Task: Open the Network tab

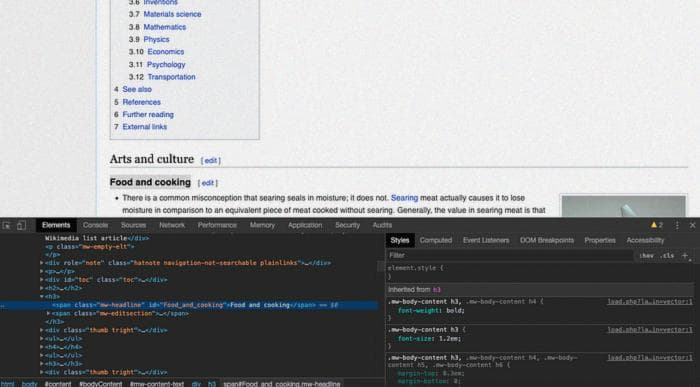Action: (172, 225)
